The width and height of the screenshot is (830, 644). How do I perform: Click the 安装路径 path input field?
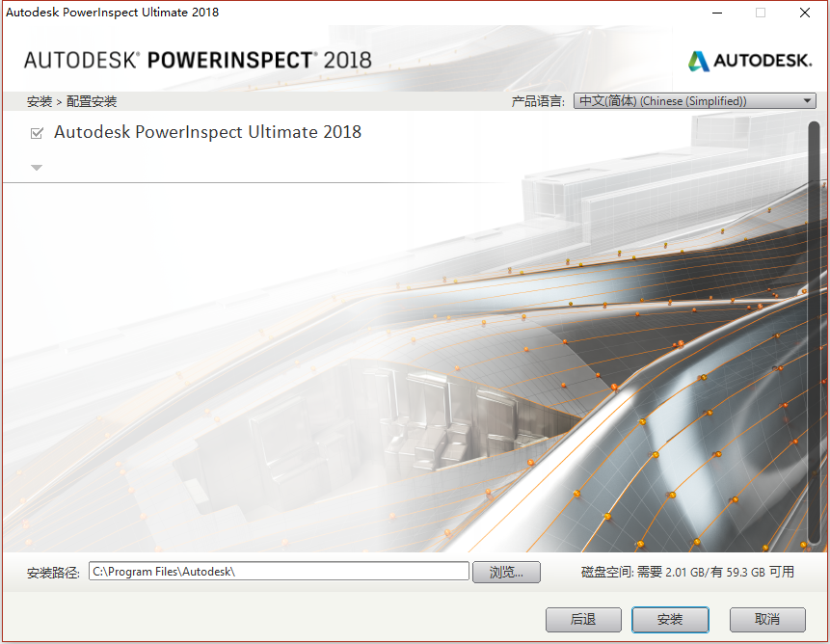279,572
